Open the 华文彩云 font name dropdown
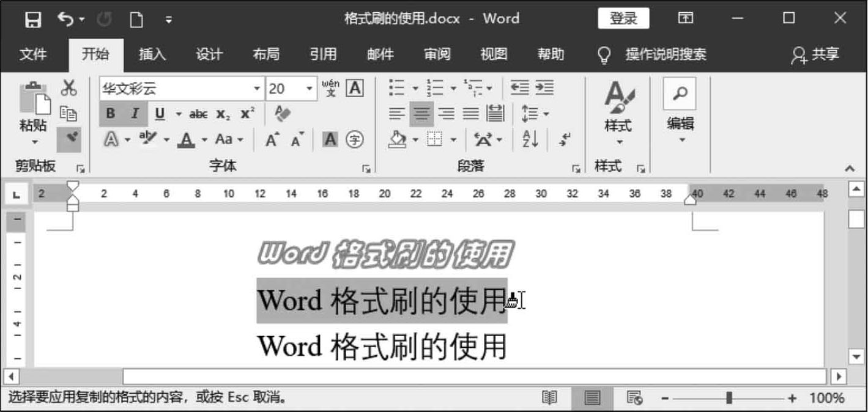This screenshot has width=868, height=412. [x=257, y=89]
